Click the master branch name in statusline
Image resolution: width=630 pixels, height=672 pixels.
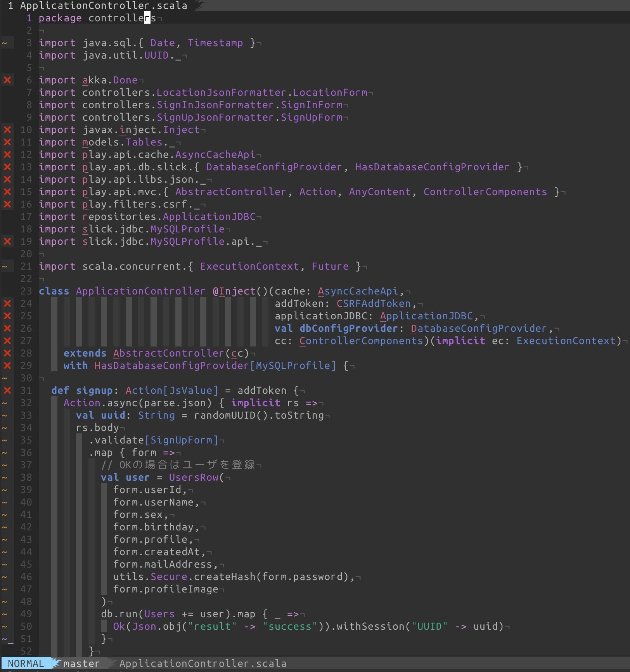coord(81,664)
